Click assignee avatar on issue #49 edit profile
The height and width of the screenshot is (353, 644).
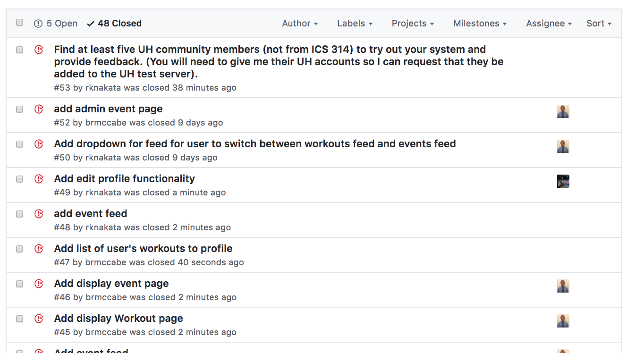[x=563, y=181]
